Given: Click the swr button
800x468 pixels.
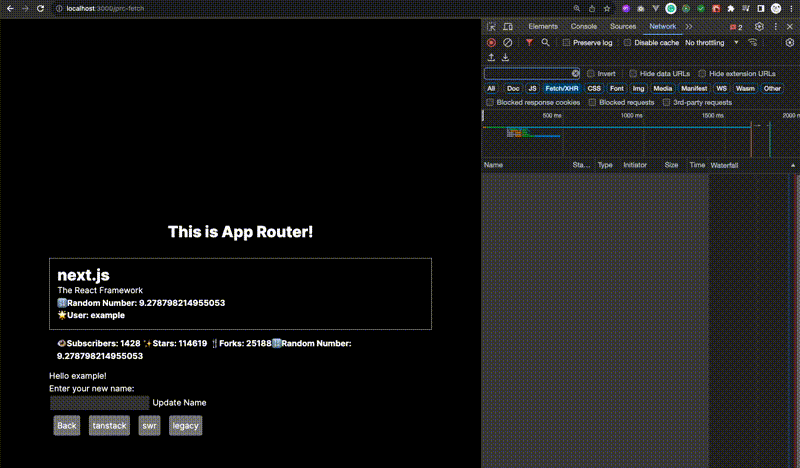Looking at the screenshot, I should tap(149, 426).
